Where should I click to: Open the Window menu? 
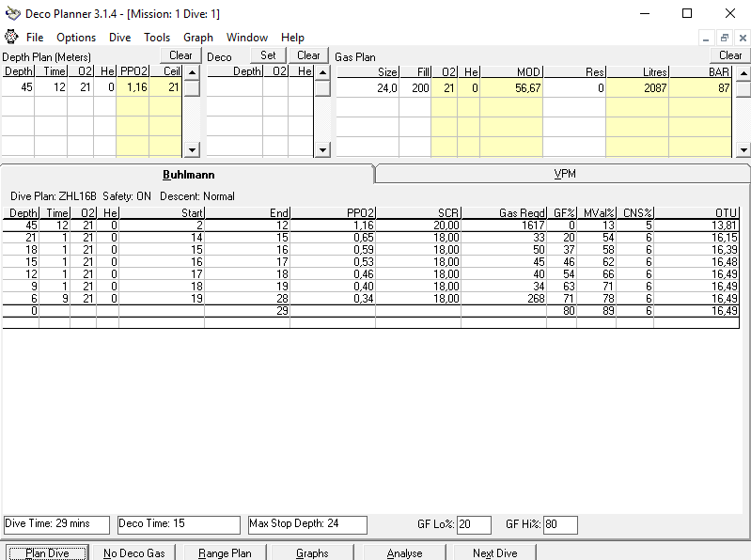click(246, 38)
